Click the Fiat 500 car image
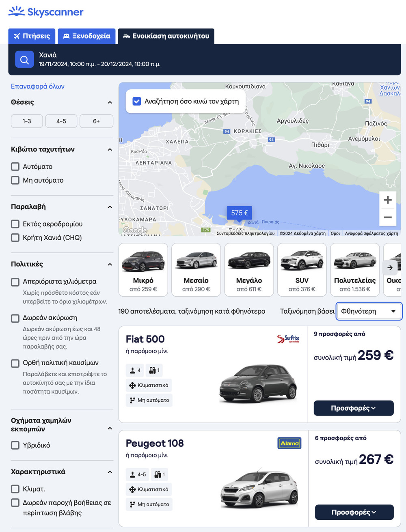 [258, 383]
